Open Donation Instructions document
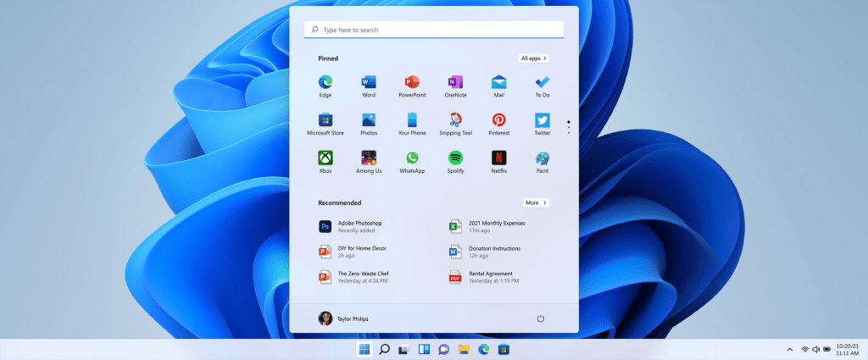 point(485,252)
